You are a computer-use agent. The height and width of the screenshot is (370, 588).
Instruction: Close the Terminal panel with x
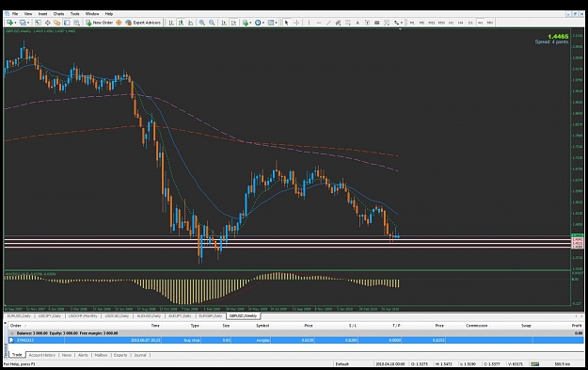tap(6, 324)
